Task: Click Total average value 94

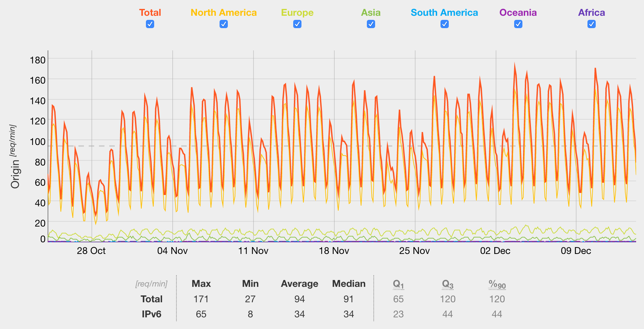Action: [300, 299]
